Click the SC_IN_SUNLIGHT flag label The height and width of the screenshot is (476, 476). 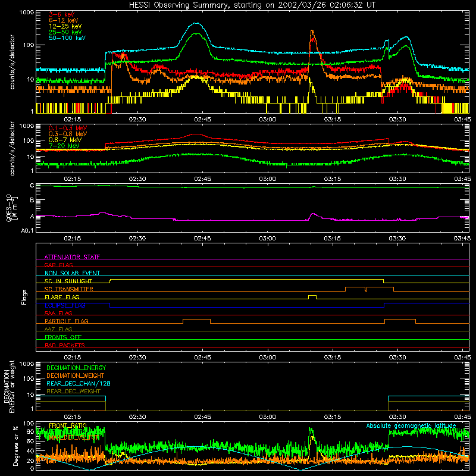68,281
